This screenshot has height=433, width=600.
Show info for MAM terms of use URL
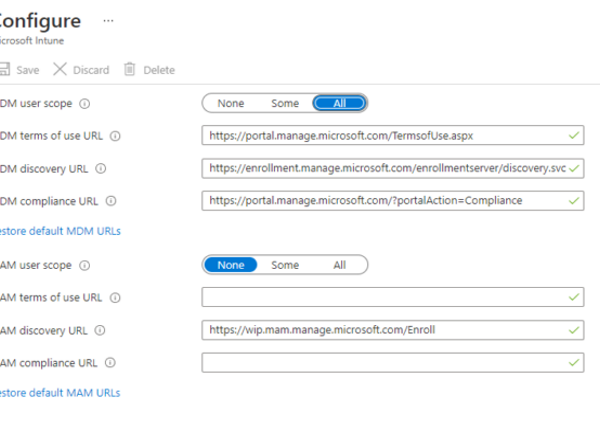(x=115, y=298)
